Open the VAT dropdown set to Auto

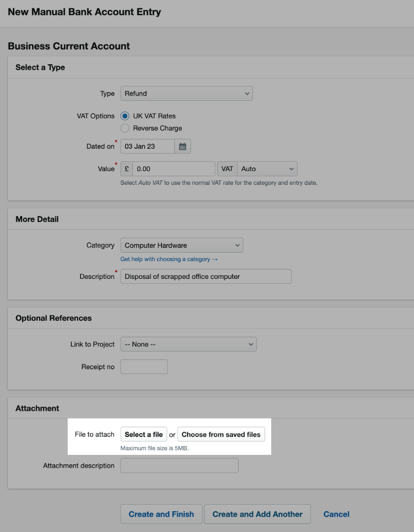pos(267,168)
